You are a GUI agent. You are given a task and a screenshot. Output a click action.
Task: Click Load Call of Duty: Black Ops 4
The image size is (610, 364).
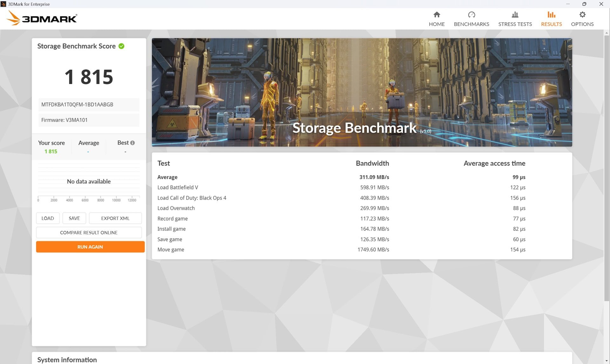(x=192, y=198)
